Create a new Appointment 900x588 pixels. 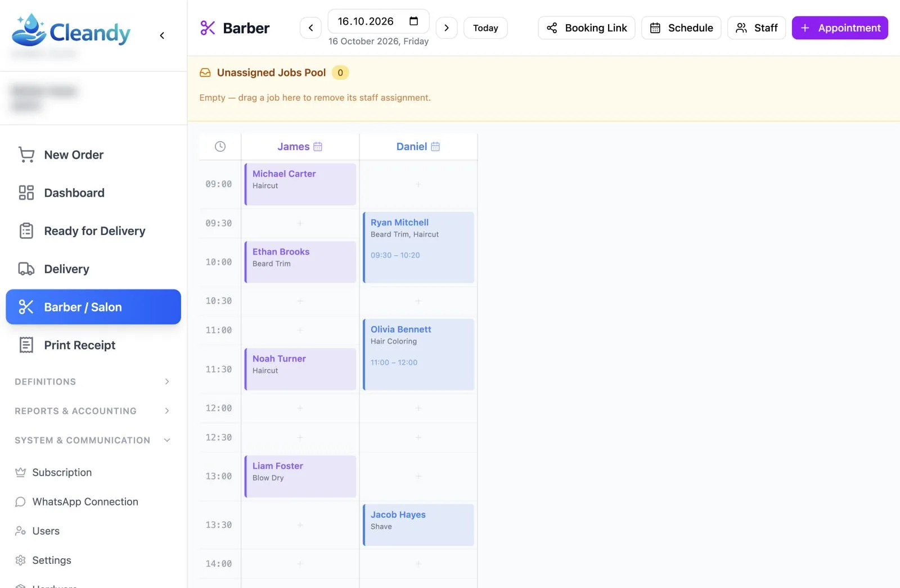[x=840, y=28]
